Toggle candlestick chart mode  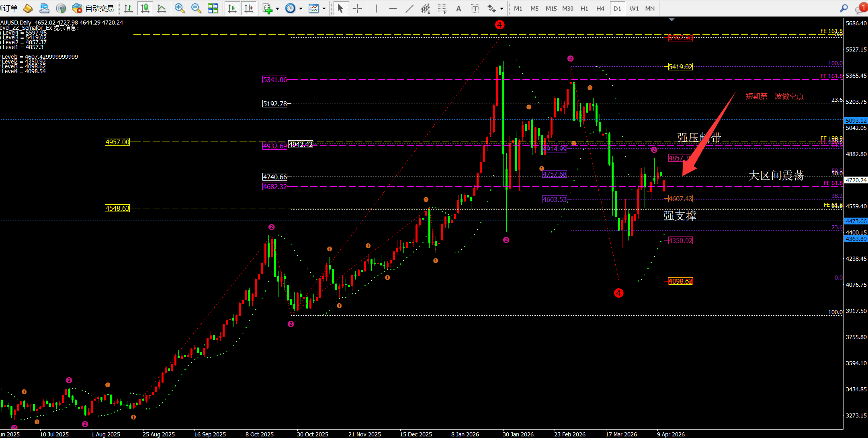(x=145, y=8)
